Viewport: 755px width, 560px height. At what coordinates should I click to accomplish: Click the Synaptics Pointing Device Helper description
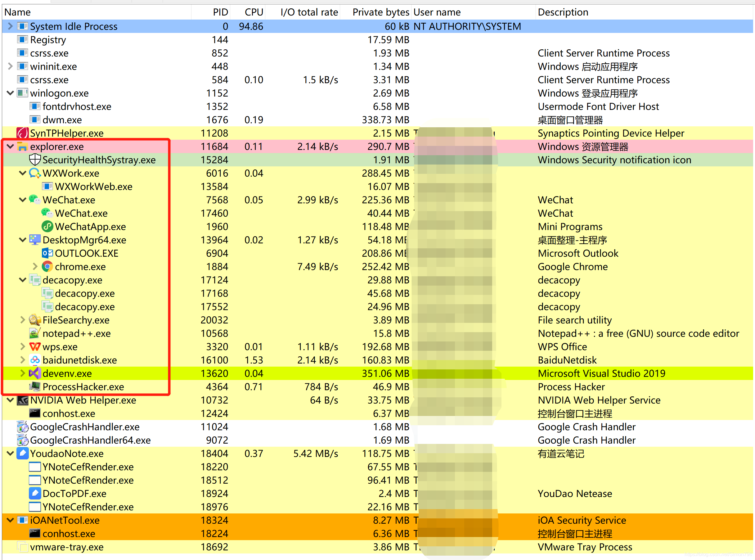(x=611, y=133)
